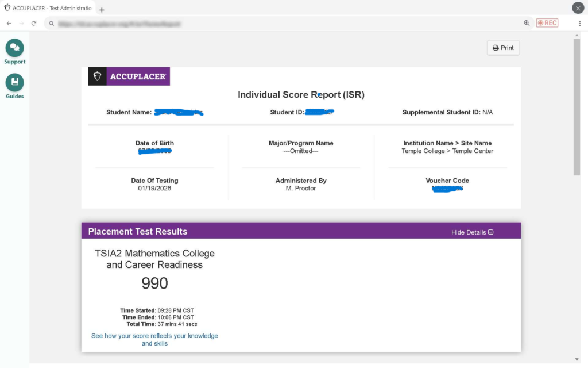Click the ACCUPLACER logo banner
Image resolution: width=588 pixels, height=368 pixels.
[129, 76]
